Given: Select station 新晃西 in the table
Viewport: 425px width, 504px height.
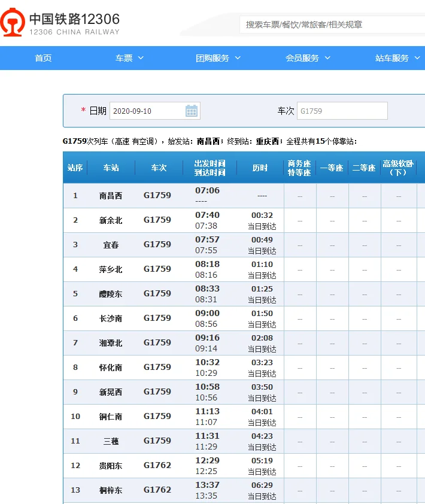Looking at the screenshot, I should (111, 392).
